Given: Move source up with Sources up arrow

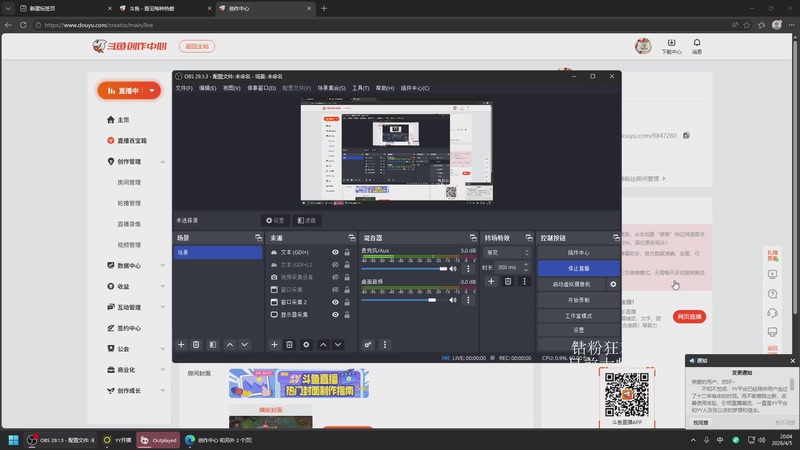Looking at the screenshot, I should [x=323, y=345].
